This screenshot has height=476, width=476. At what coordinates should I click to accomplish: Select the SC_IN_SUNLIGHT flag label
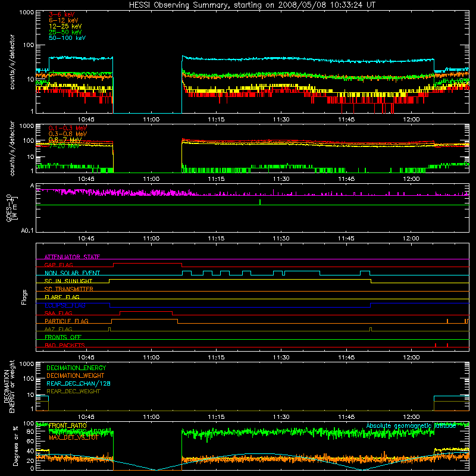pos(68,281)
